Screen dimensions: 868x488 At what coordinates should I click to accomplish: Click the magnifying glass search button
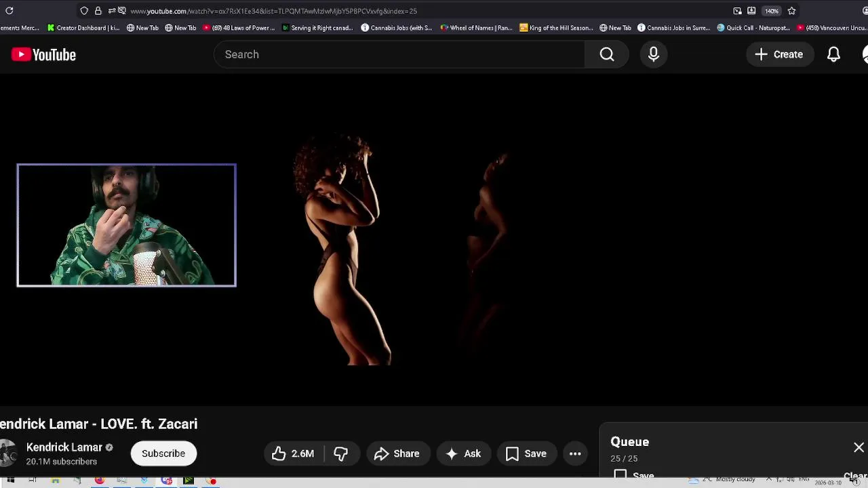pyautogui.click(x=607, y=54)
